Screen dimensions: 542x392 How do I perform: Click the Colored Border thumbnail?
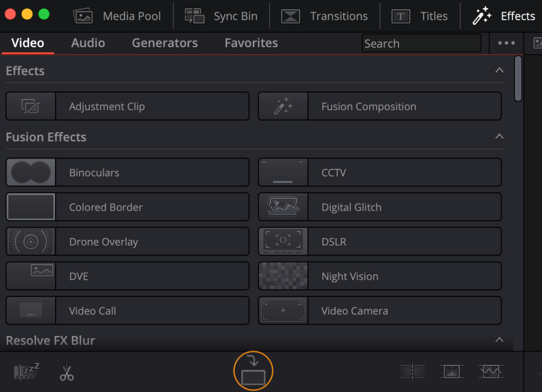[31, 207]
